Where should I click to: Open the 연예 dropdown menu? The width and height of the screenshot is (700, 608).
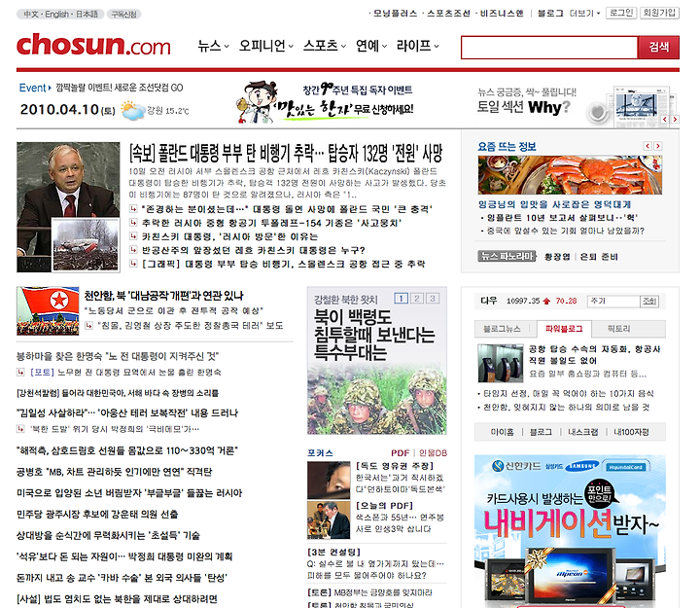pos(371,46)
